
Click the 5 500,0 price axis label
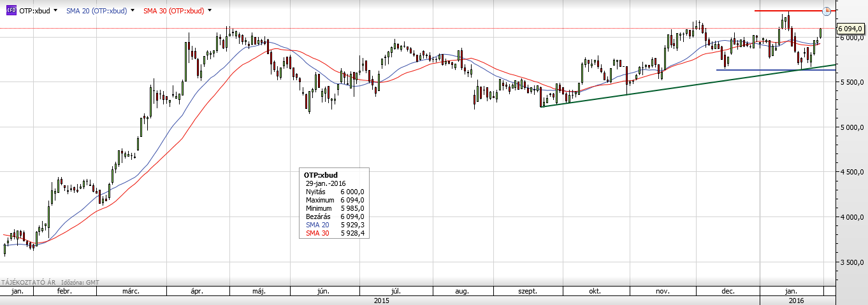(852, 83)
